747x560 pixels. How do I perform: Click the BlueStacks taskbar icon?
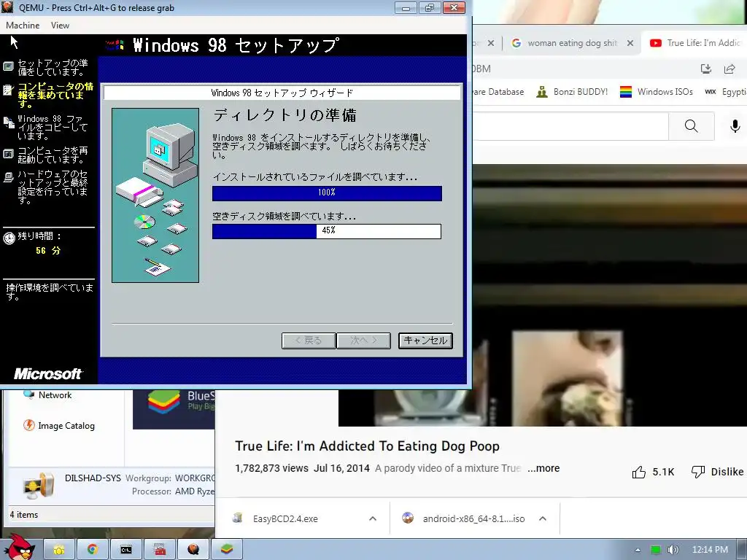click(x=227, y=550)
